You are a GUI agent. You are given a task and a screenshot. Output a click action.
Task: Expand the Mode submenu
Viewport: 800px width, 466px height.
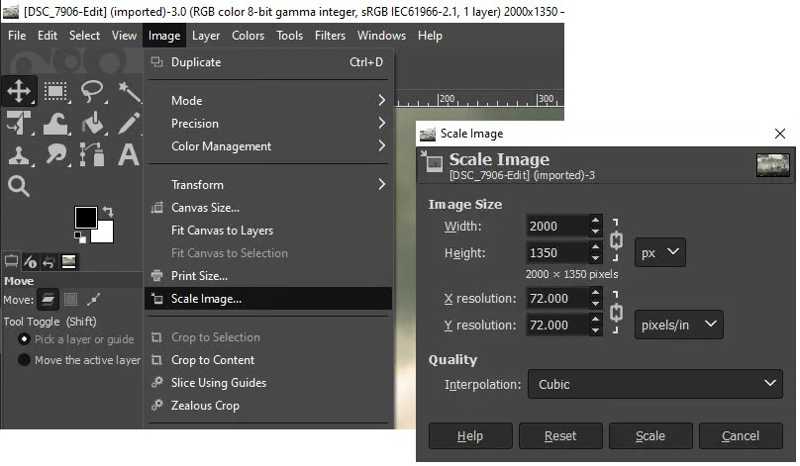(268, 101)
